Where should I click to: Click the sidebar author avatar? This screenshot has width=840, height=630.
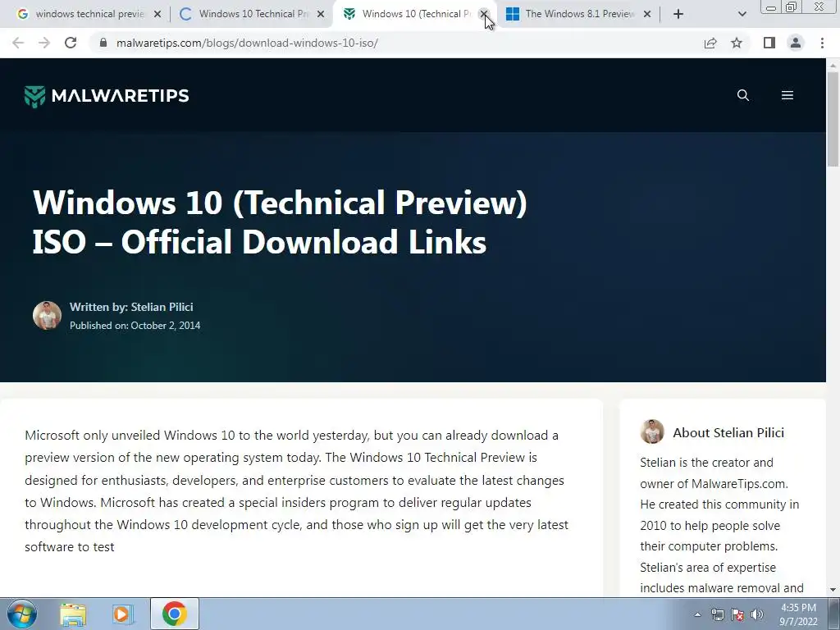pyautogui.click(x=652, y=431)
